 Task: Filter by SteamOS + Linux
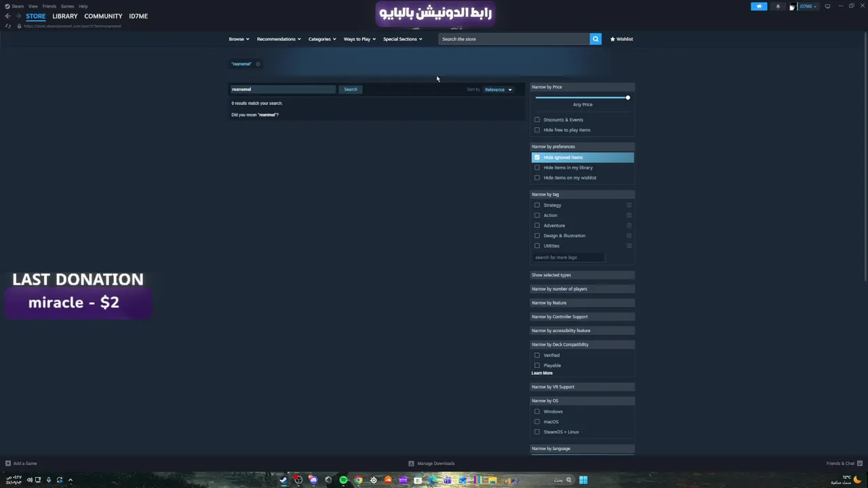pos(537,432)
